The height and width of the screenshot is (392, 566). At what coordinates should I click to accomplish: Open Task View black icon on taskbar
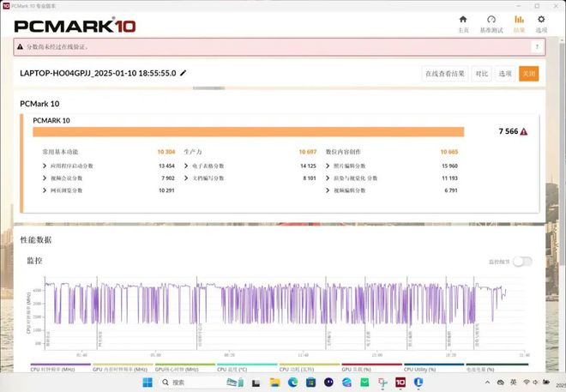pyautogui.click(x=256, y=383)
